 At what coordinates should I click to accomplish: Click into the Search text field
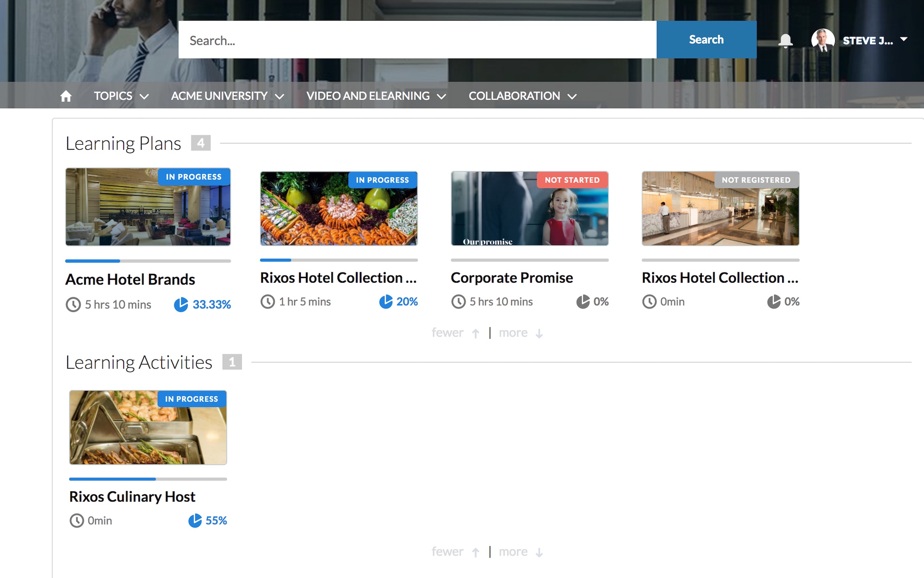[417, 40]
